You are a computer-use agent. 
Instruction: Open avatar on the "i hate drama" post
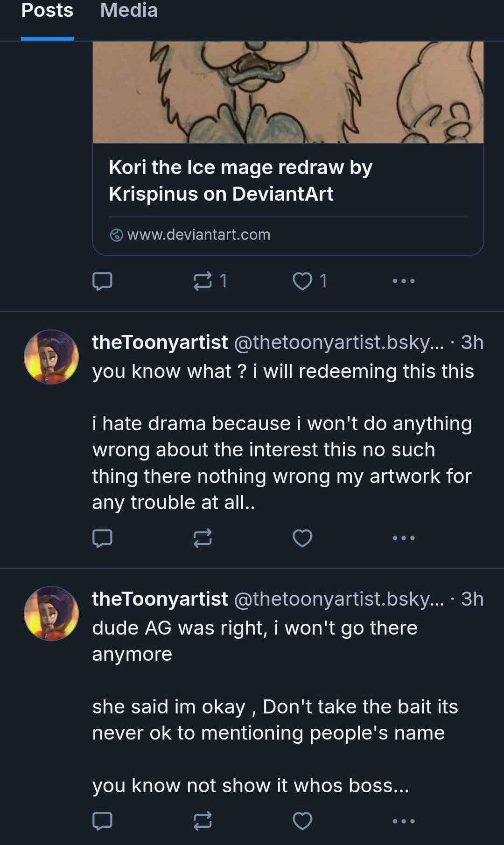[x=51, y=357]
